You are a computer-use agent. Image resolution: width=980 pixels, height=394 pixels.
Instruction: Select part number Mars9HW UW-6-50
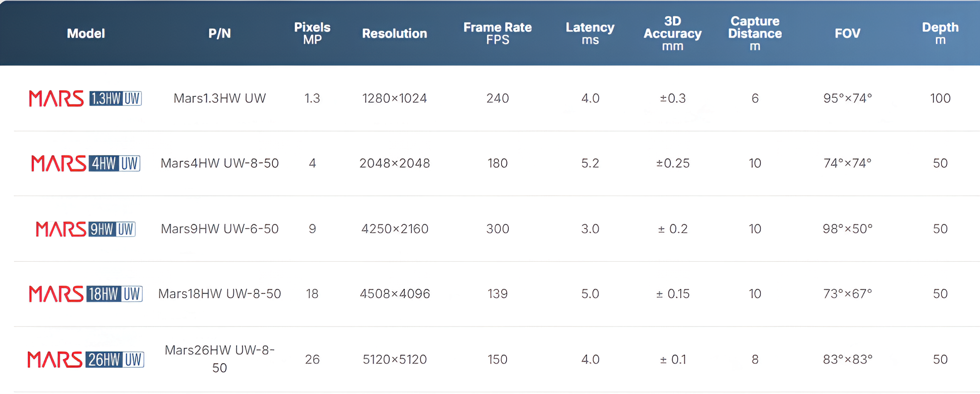(x=220, y=229)
